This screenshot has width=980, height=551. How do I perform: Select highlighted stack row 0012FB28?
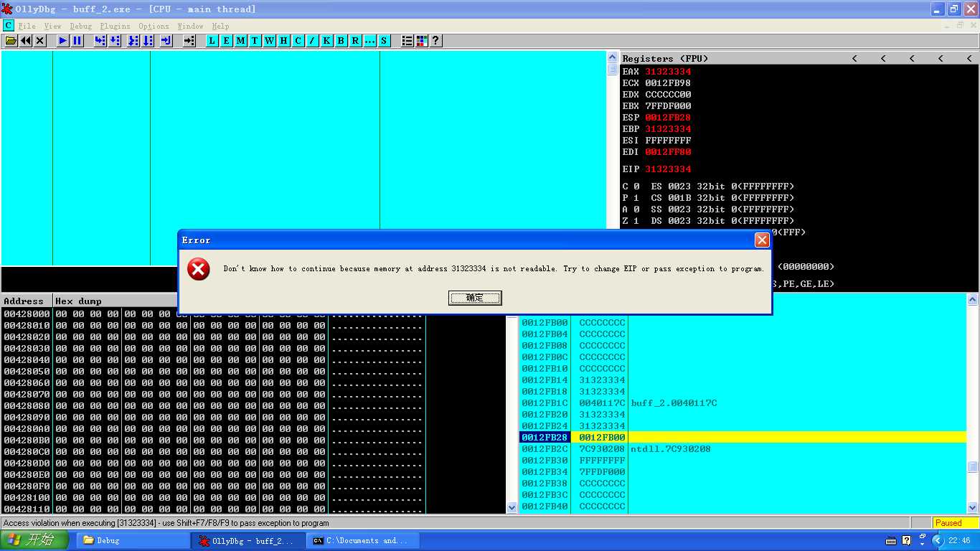743,437
